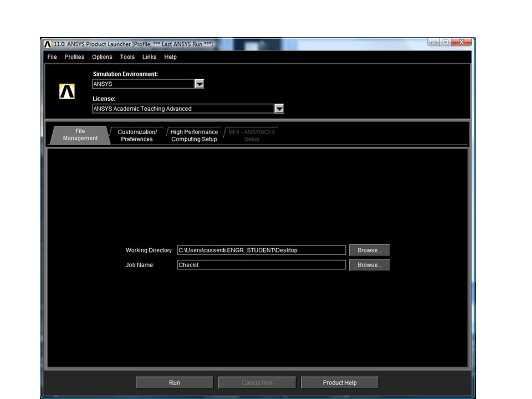Open the Links menu
Viewport: 532px width, 399px height.
tap(149, 57)
